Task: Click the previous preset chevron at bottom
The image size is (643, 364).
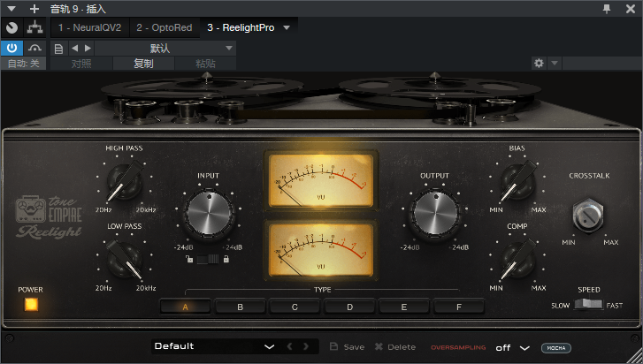Action: (289, 346)
